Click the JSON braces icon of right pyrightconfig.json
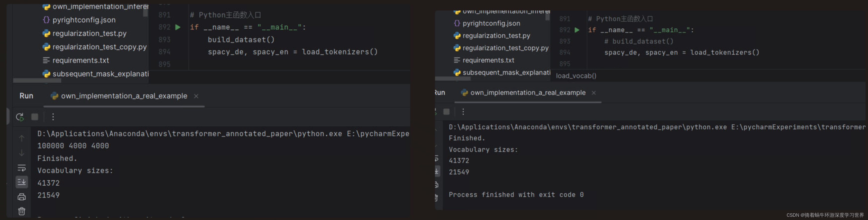 click(457, 23)
